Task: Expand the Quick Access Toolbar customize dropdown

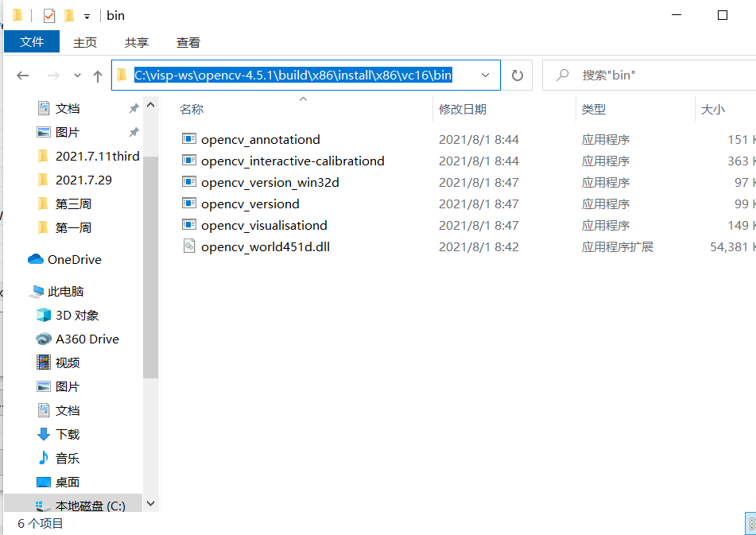Action: (87, 14)
